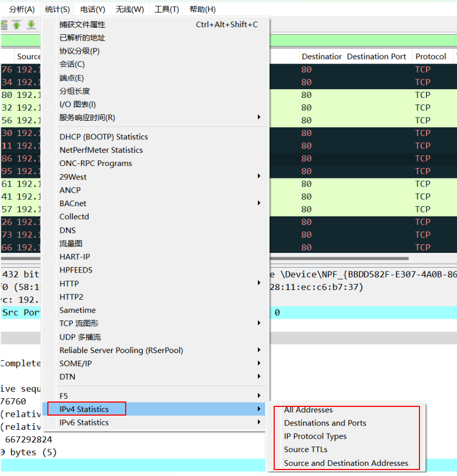Choose 端点(E) from the statistics menu
Viewport: 457px width, 476px height.
coord(156,78)
